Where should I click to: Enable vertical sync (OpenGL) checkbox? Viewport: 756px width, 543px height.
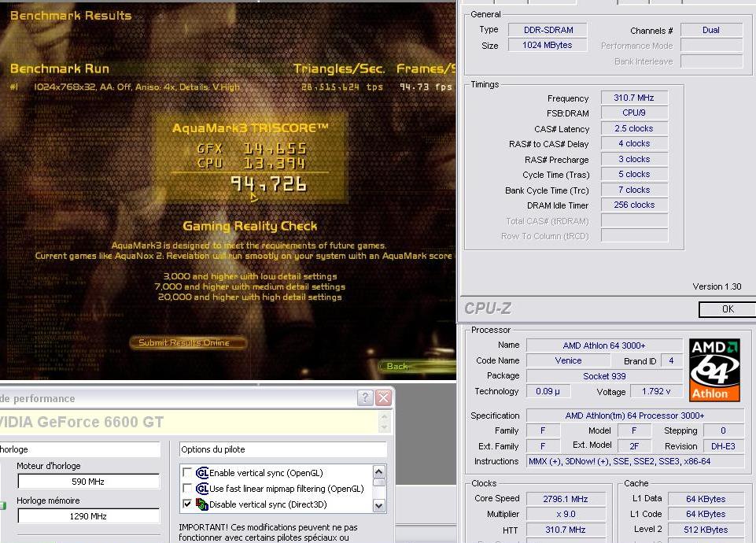[187, 473]
